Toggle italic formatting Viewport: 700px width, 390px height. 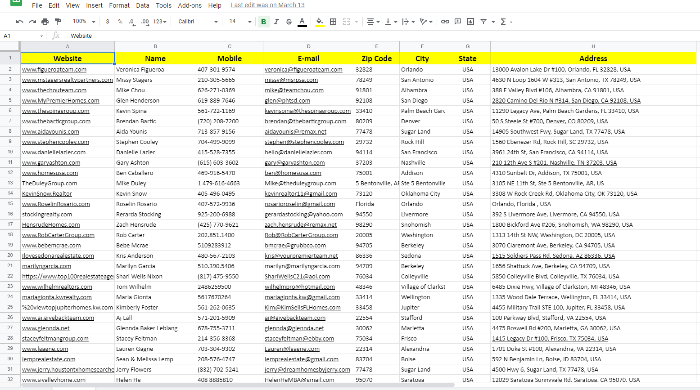(276, 21)
